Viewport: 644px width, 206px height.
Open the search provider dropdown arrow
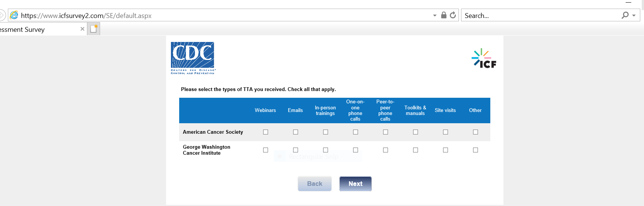click(634, 15)
